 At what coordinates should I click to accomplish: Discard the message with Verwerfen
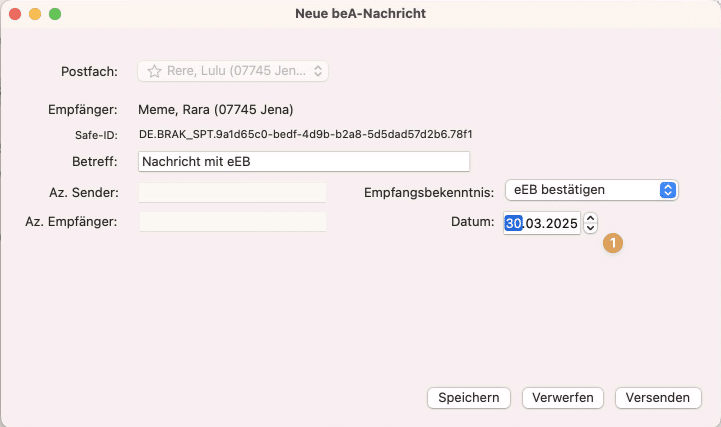pyautogui.click(x=563, y=397)
